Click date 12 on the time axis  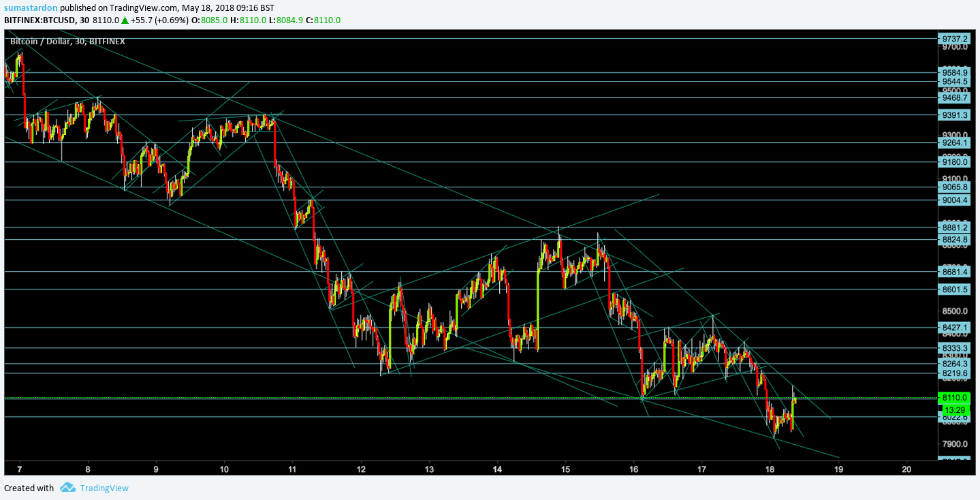tap(361, 469)
